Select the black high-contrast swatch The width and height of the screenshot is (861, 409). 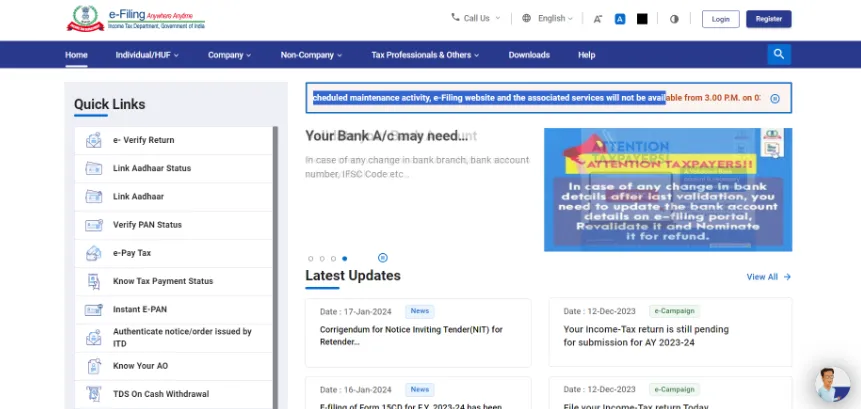point(642,19)
